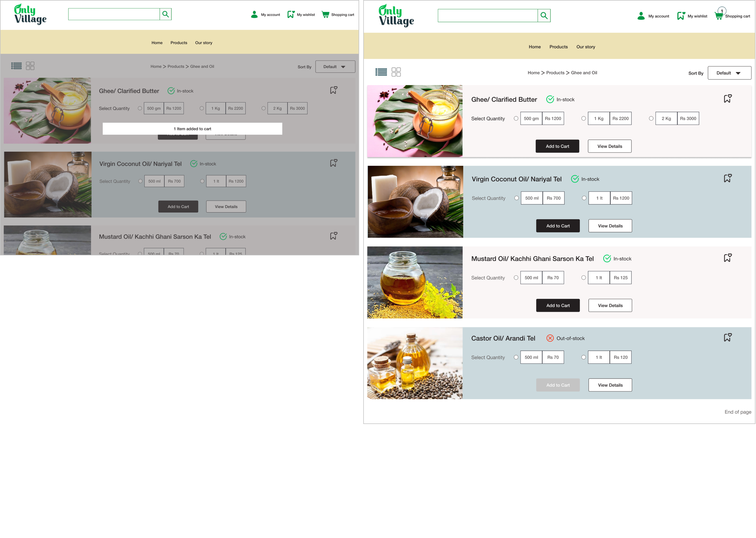Click Products breadcrumb link in right mockup
This screenshot has width=756, height=538.
coord(555,73)
